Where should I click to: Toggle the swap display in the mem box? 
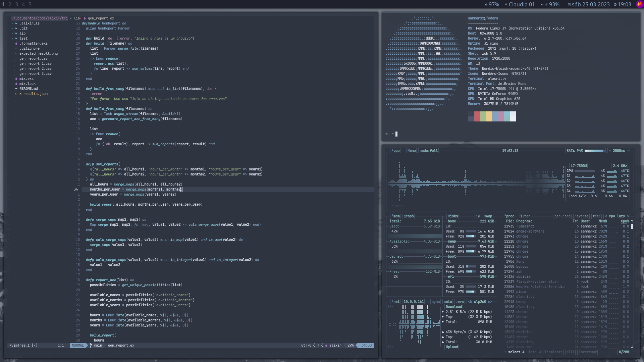(488, 216)
